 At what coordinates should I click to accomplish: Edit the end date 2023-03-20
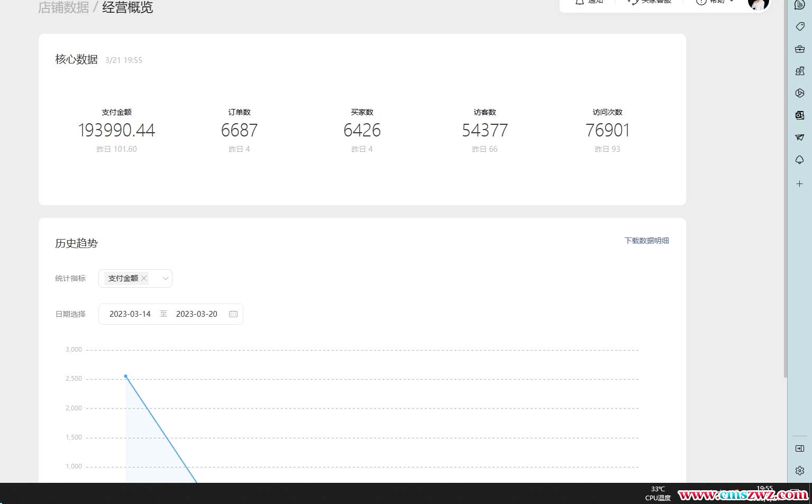click(x=196, y=314)
